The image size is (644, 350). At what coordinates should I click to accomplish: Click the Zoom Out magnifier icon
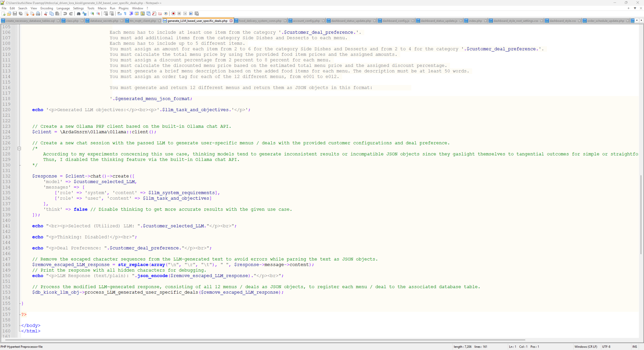click(x=98, y=14)
